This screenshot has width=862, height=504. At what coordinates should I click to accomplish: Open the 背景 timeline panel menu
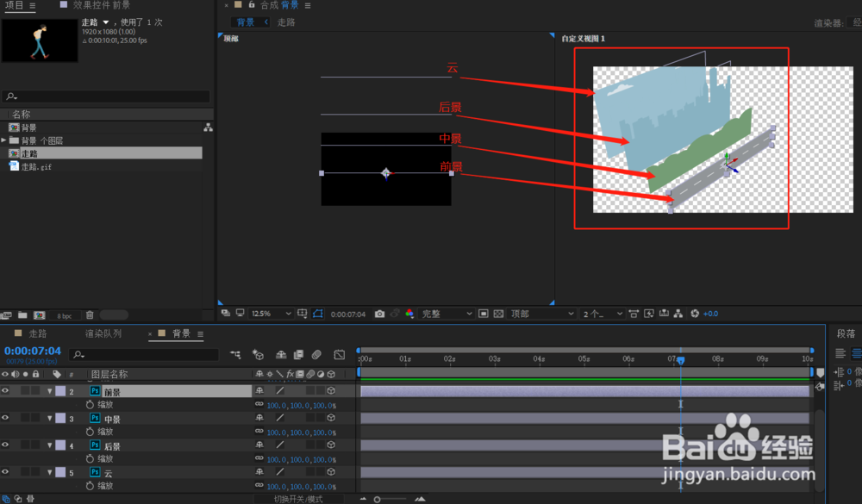pyautogui.click(x=201, y=334)
